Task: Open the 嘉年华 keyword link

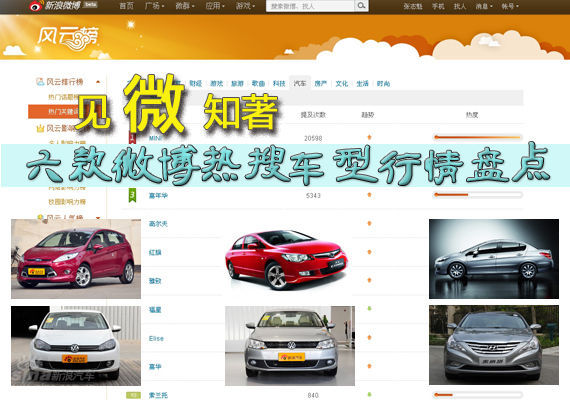Action: (x=158, y=196)
